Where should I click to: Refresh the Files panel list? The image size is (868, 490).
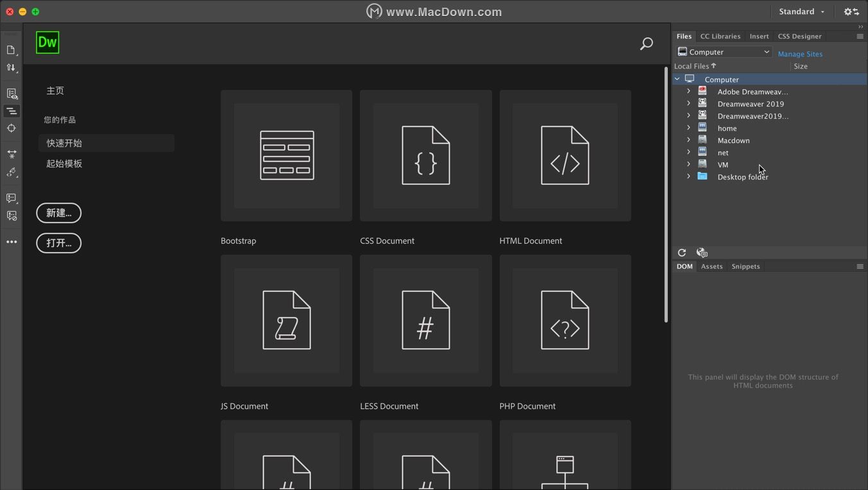point(682,253)
